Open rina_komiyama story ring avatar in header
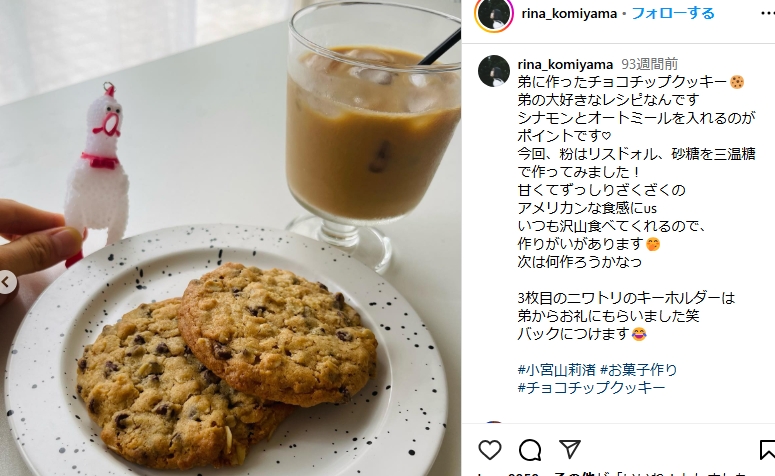 [x=494, y=14]
